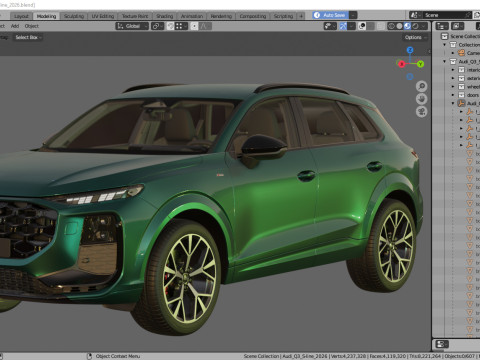Open the Scene browse icon

(416, 15)
